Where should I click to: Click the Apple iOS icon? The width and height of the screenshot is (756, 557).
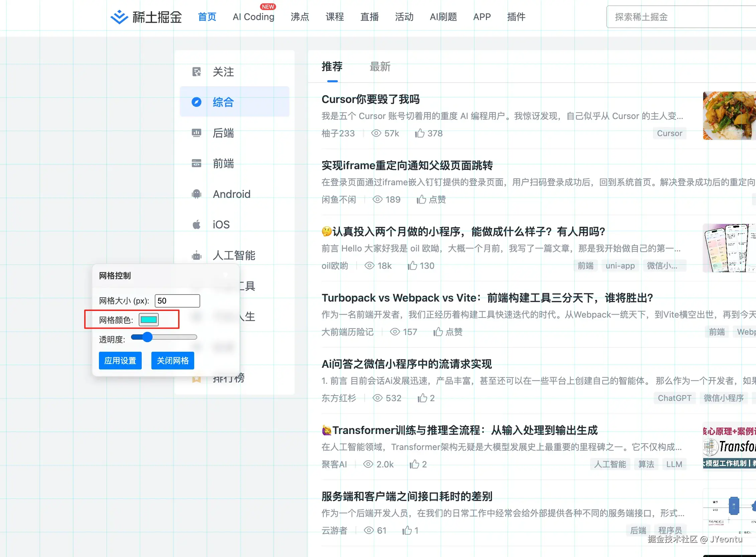point(197,225)
